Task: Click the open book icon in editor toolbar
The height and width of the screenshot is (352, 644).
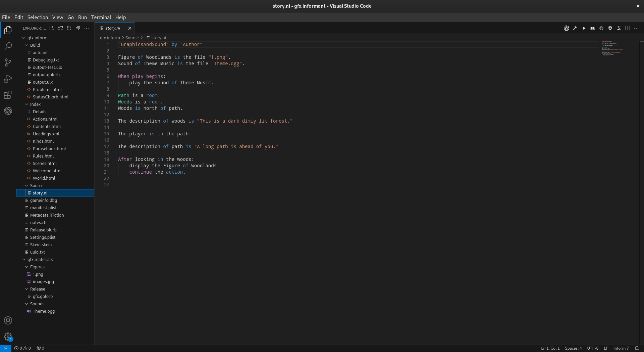Action: click(593, 28)
